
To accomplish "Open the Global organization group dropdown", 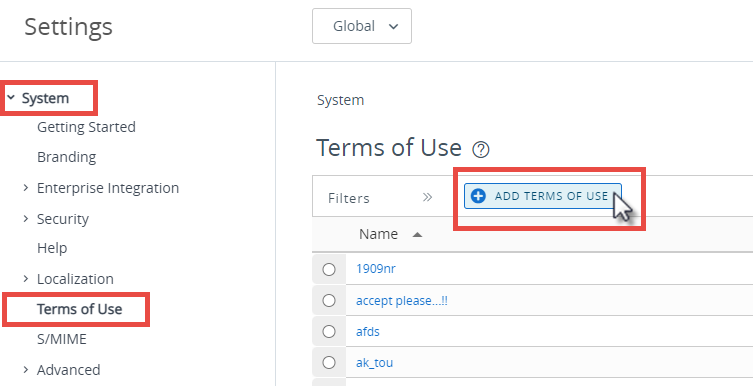I will click(362, 26).
